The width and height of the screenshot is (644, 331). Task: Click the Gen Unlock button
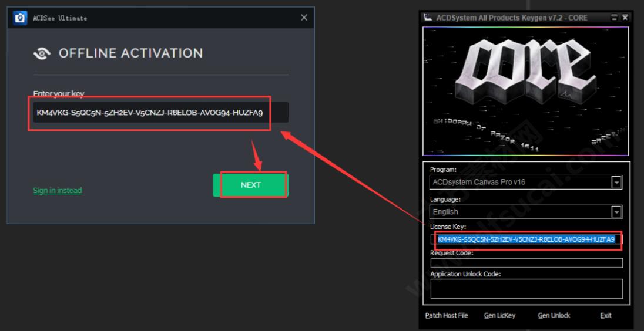tap(554, 315)
